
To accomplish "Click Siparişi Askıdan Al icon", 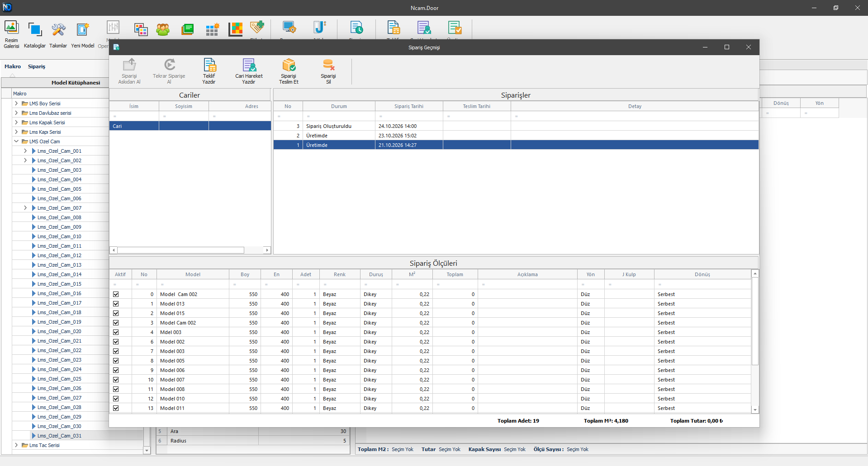I will 129,71.
